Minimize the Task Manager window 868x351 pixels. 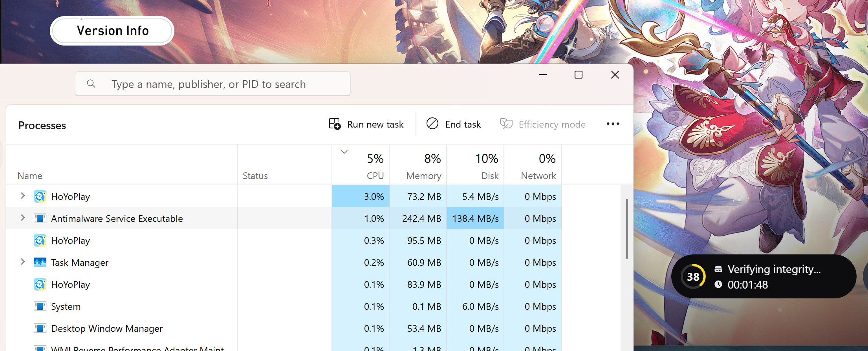point(543,75)
